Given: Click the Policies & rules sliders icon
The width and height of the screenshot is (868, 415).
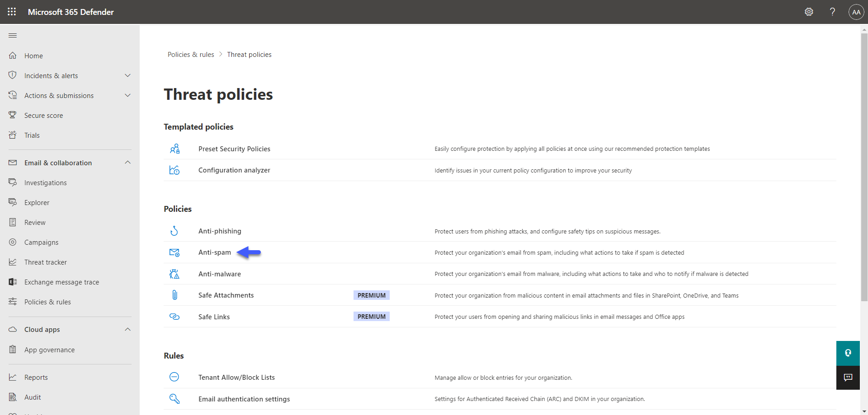Looking at the screenshot, I should (13, 302).
